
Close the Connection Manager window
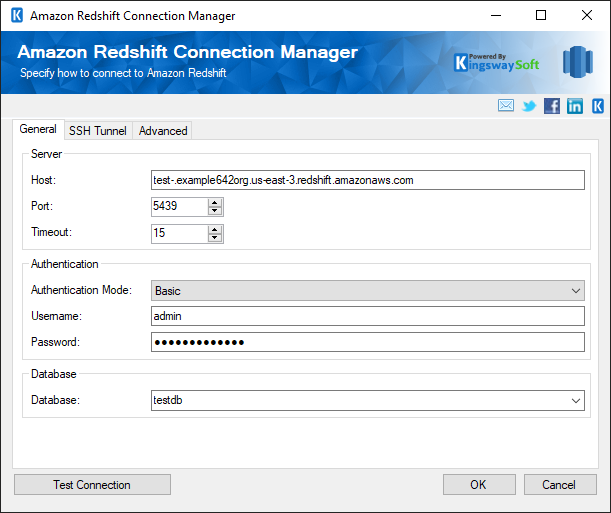click(x=586, y=16)
